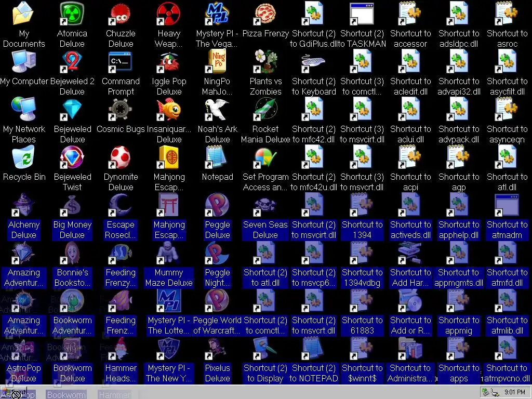Select Shortcut to Add or R... icon
Viewport: 532px width, 399px height.
pos(410,301)
